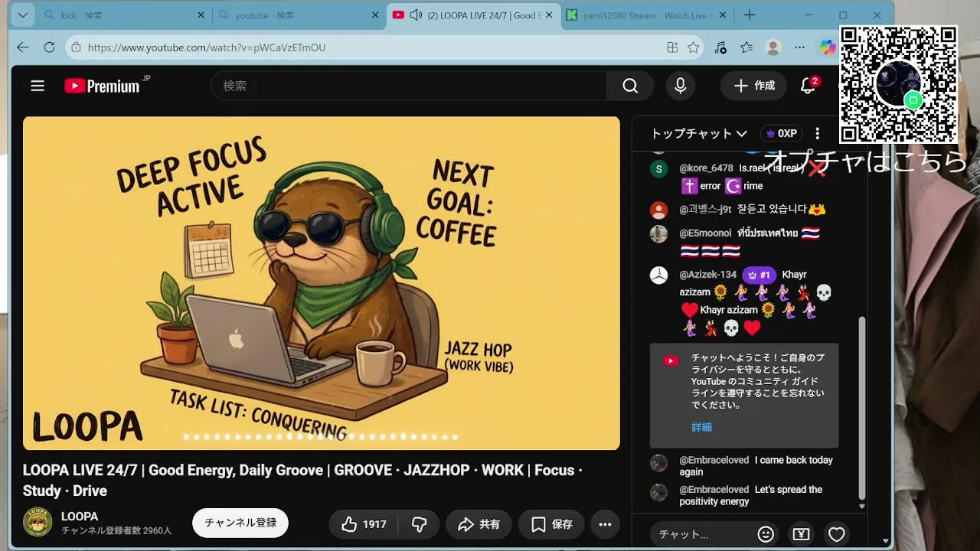
Task: Open the LOOPA channel name link
Action: coord(80,516)
